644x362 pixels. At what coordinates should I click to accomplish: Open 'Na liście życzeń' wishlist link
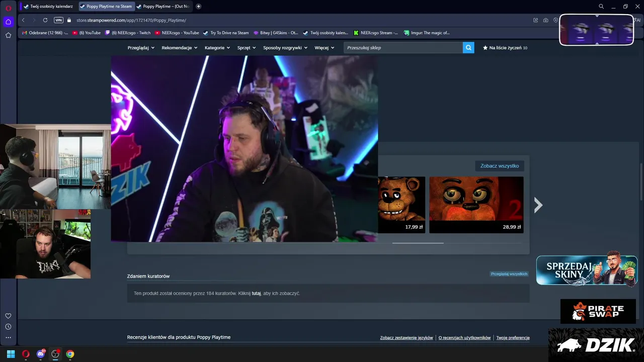[x=505, y=48]
